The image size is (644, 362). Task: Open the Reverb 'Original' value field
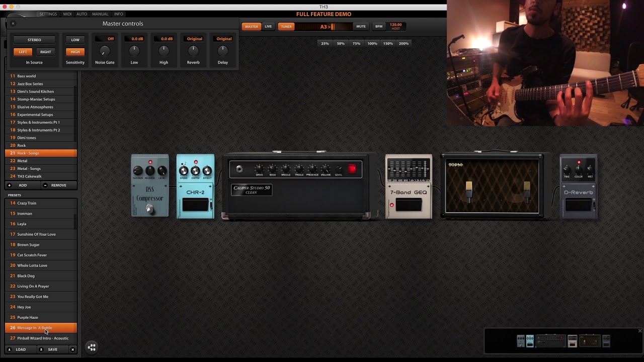[x=194, y=39]
